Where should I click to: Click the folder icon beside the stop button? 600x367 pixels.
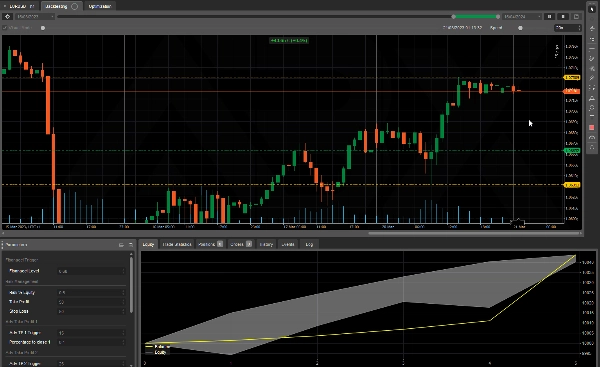pos(576,16)
